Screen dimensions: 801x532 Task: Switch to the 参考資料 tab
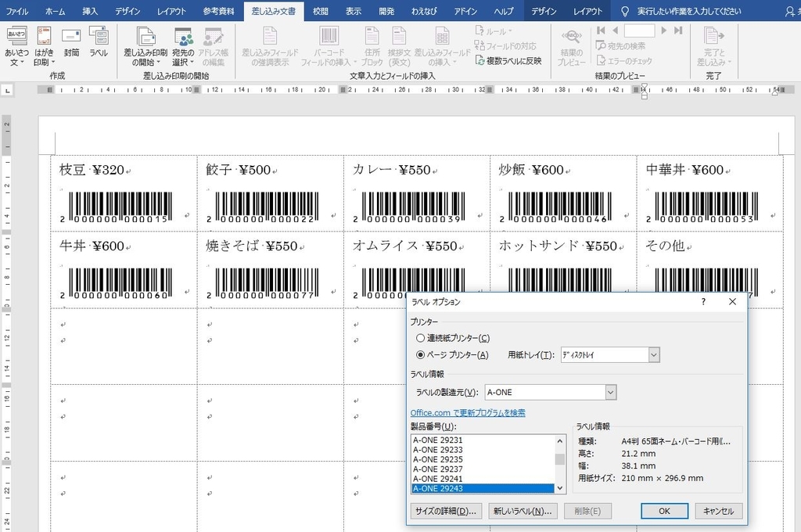coord(218,11)
